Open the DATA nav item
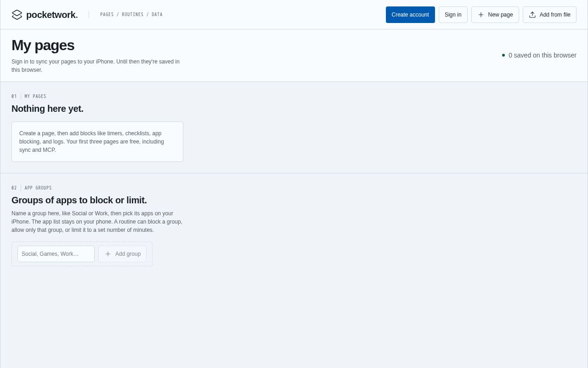This screenshot has width=588, height=368. click(157, 15)
